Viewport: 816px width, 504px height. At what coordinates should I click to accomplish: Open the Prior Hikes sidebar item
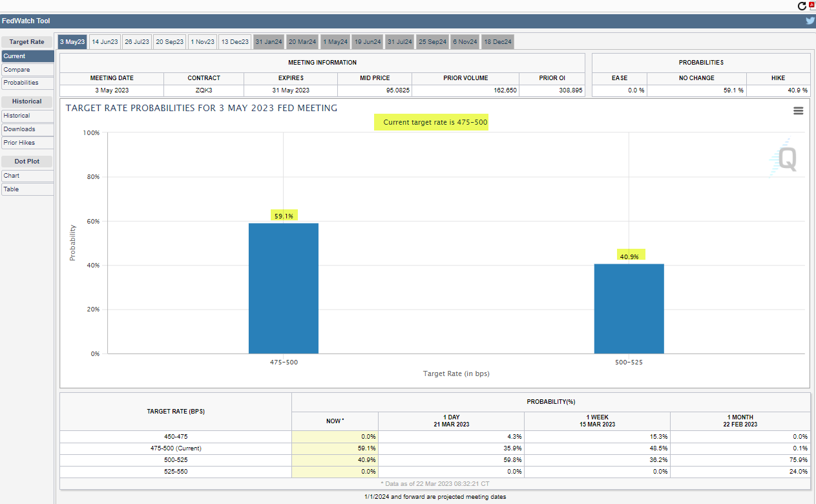tap(27, 143)
